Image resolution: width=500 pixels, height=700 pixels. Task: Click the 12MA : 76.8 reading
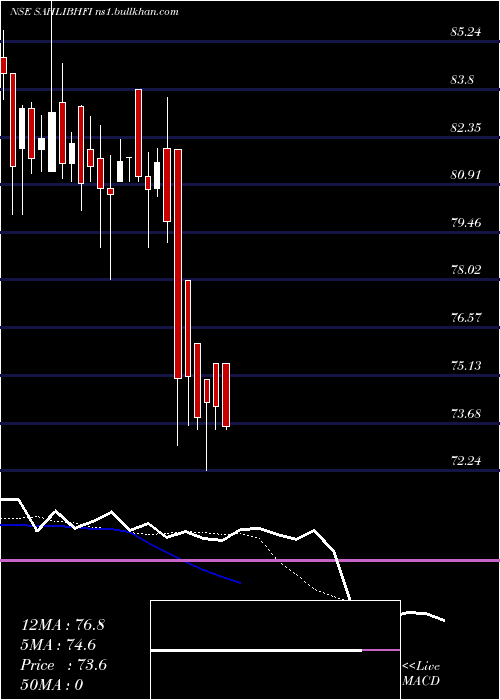(63, 625)
